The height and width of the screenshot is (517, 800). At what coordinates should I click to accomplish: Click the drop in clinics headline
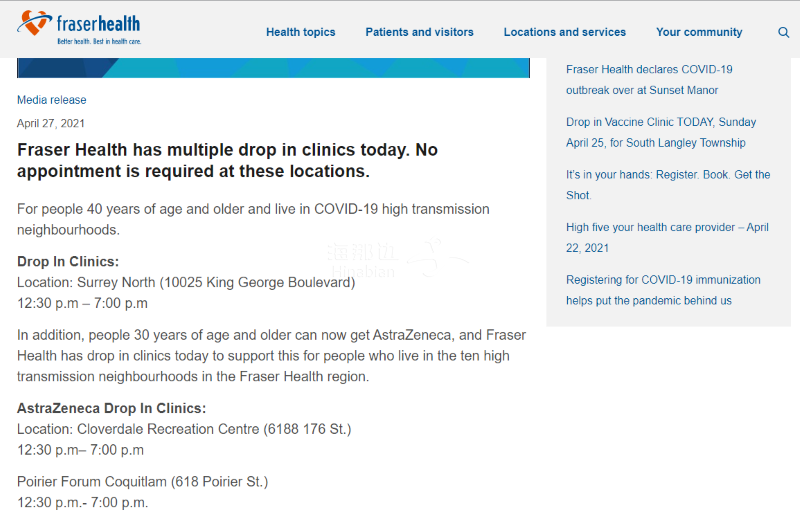click(x=227, y=160)
